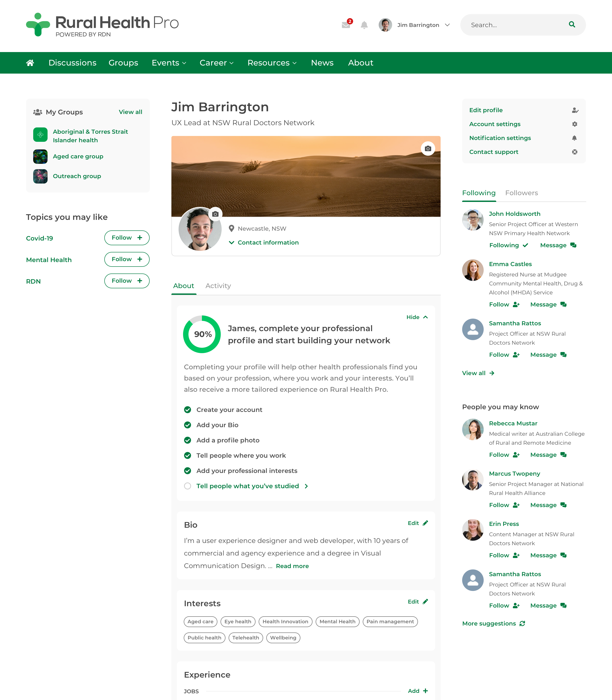The height and width of the screenshot is (700, 612).
Task: Click the notifications bell in header
Action: (364, 25)
